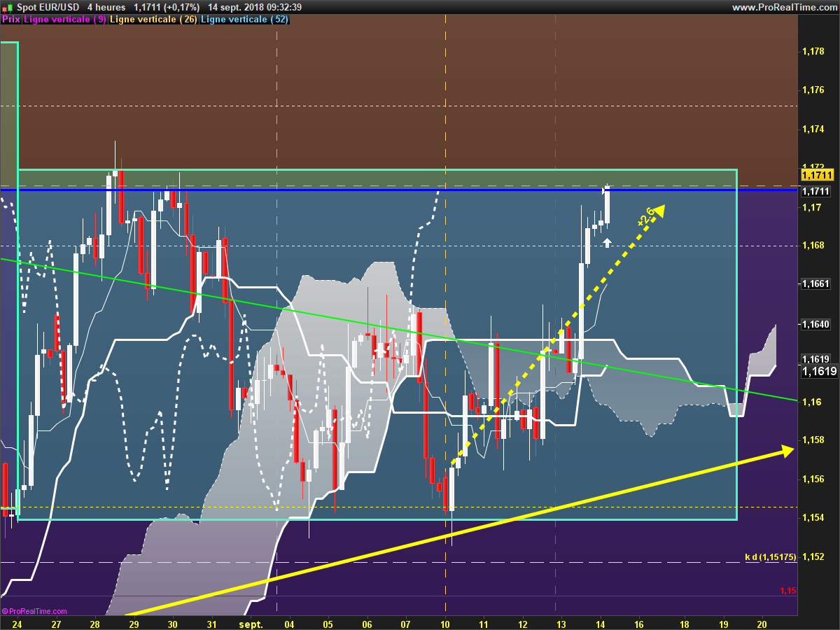
Task: Click the ©ProRealTime.com copyright link
Action: point(34,611)
